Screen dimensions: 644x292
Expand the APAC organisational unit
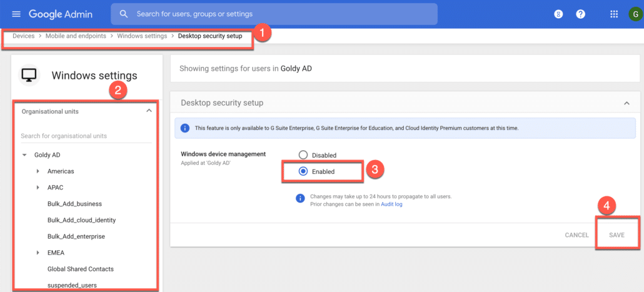38,188
